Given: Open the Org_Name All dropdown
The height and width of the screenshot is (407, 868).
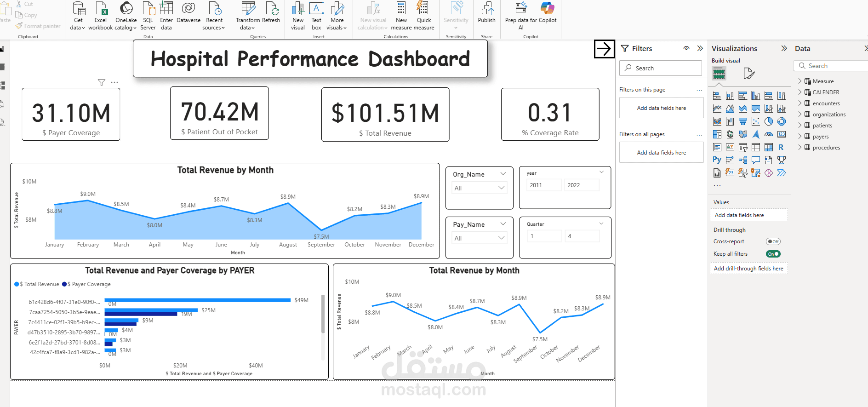Looking at the screenshot, I should [x=480, y=188].
